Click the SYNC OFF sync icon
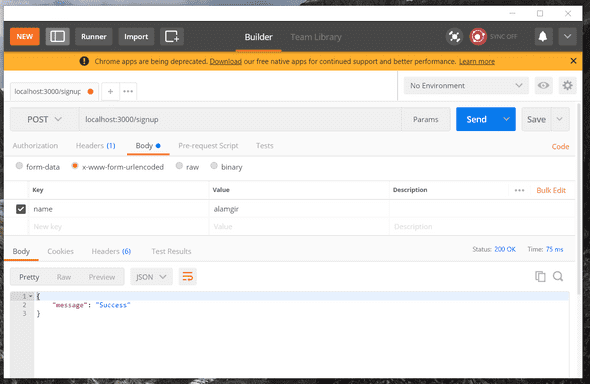This screenshot has width=590, height=384. tap(478, 36)
